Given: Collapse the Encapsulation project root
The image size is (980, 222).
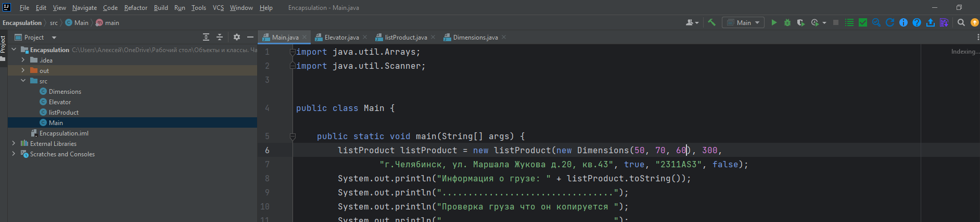Looking at the screenshot, I should pos(14,50).
